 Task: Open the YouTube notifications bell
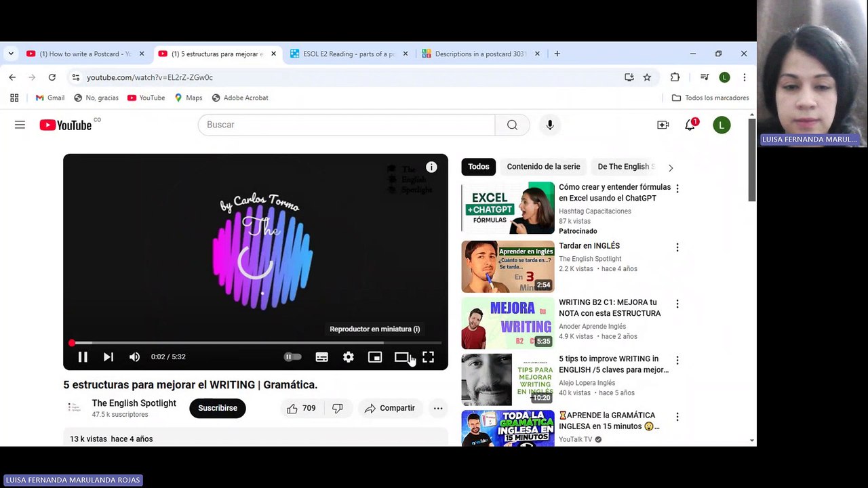coord(690,125)
